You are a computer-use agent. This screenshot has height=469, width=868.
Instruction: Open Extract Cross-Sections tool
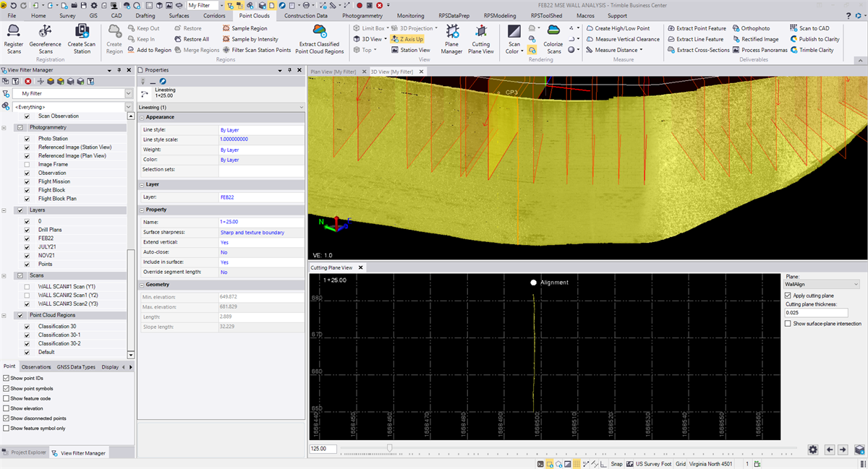pyautogui.click(x=698, y=50)
